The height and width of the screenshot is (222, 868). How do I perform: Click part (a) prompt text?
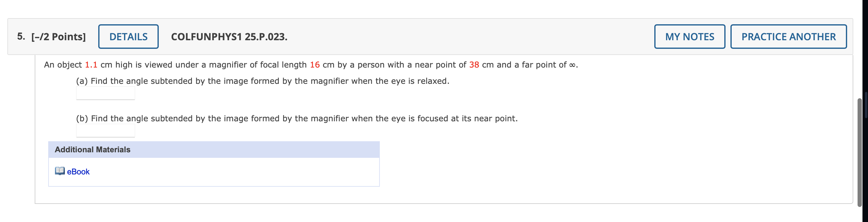click(x=262, y=81)
